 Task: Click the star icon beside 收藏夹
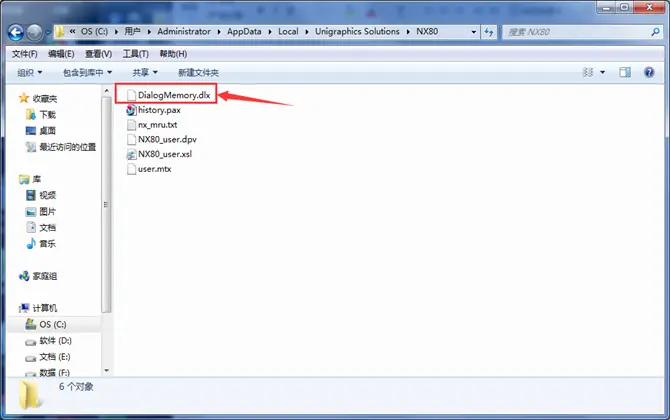click(x=24, y=98)
